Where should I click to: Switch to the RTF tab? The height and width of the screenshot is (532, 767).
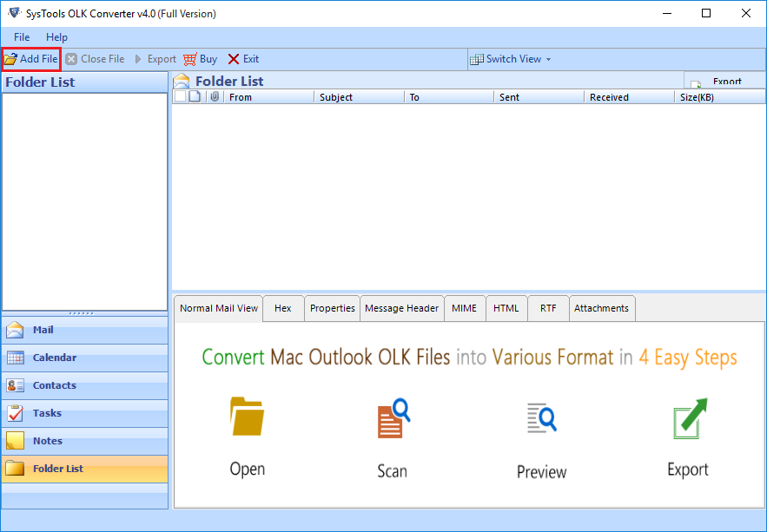548,308
